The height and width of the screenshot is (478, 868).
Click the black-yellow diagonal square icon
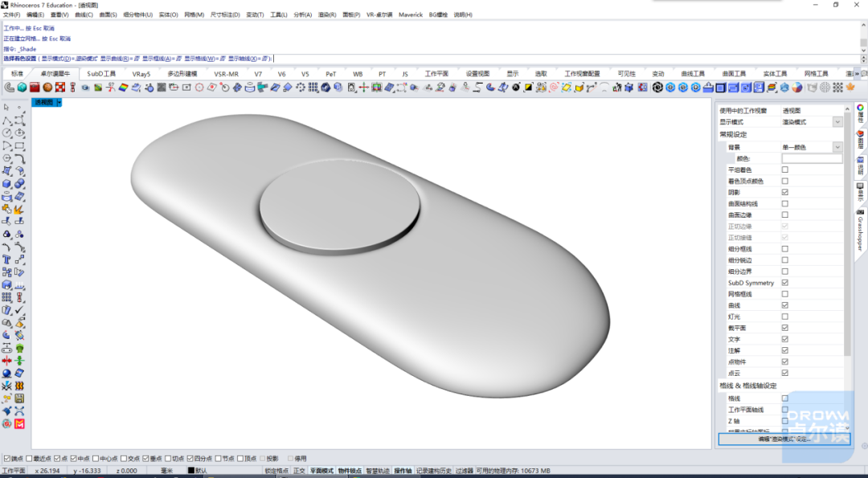tap(528, 88)
